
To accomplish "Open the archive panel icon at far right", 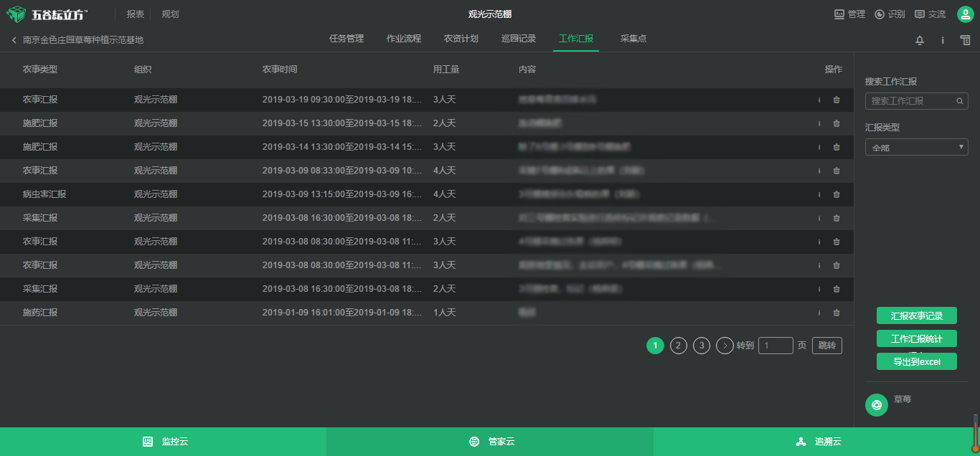I will [965, 40].
